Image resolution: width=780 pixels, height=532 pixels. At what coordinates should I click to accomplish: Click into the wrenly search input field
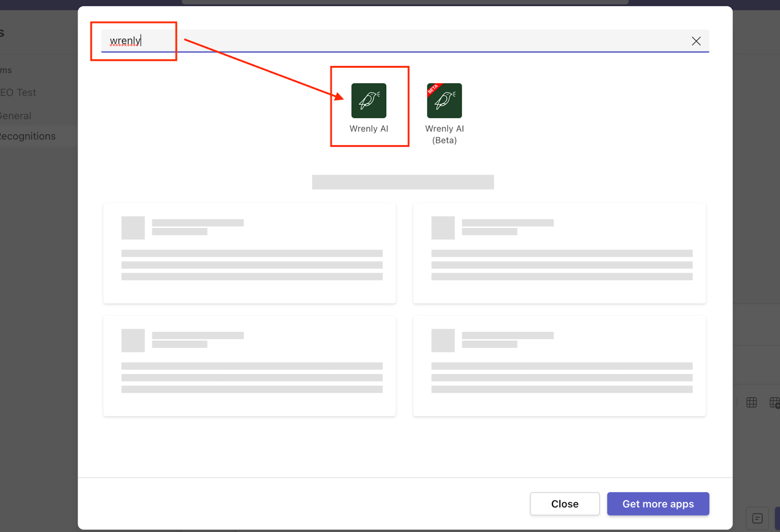[405, 41]
